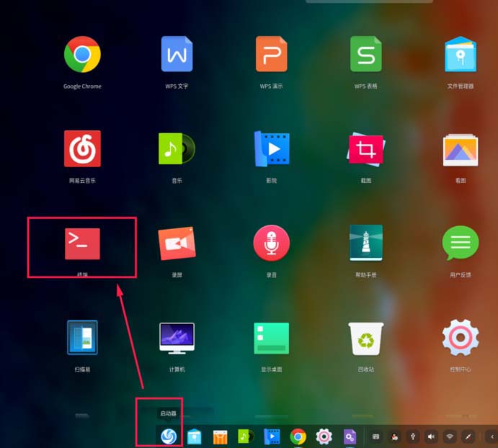Click the '控制中心' label text
498x448 pixels.
pos(461,369)
